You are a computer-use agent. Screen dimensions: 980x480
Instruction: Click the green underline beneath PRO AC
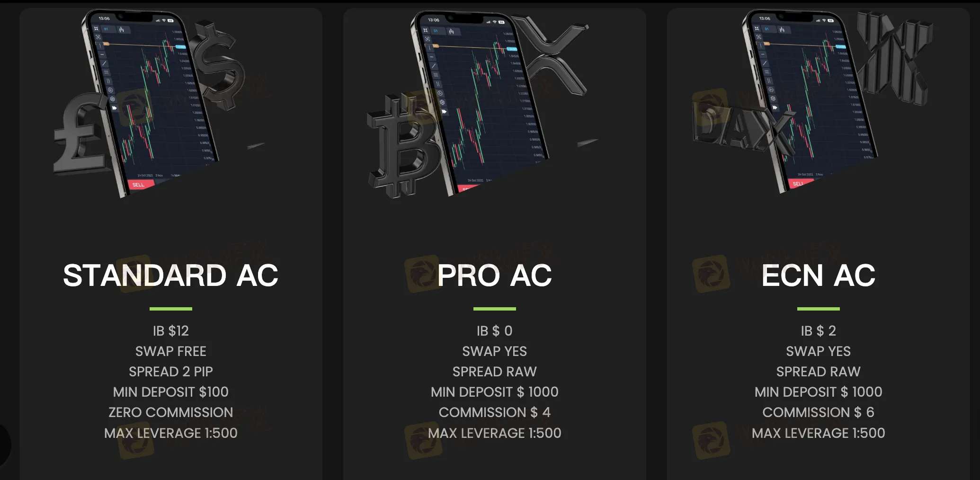[x=495, y=309]
